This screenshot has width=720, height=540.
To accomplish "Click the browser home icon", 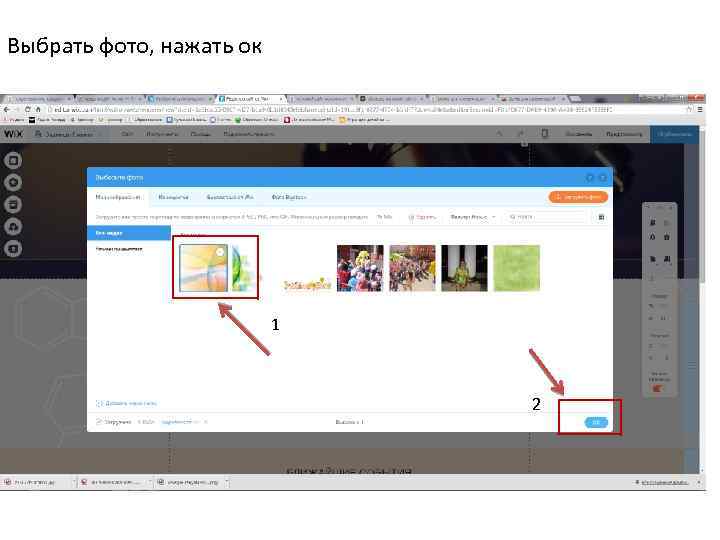I will [x=38, y=109].
